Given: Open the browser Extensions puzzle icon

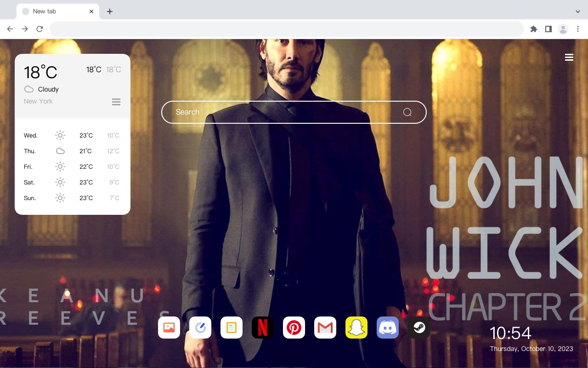Looking at the screenshot, I should 533,29.
